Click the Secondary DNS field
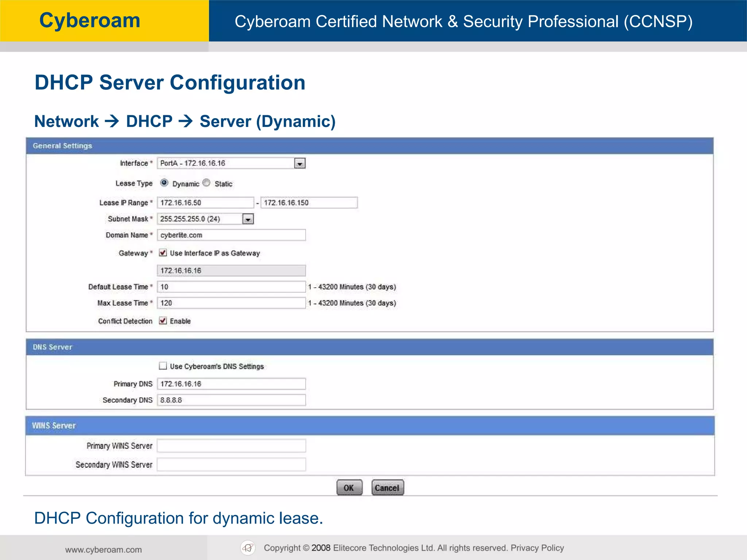747x560 pixels. pos(231,400)
